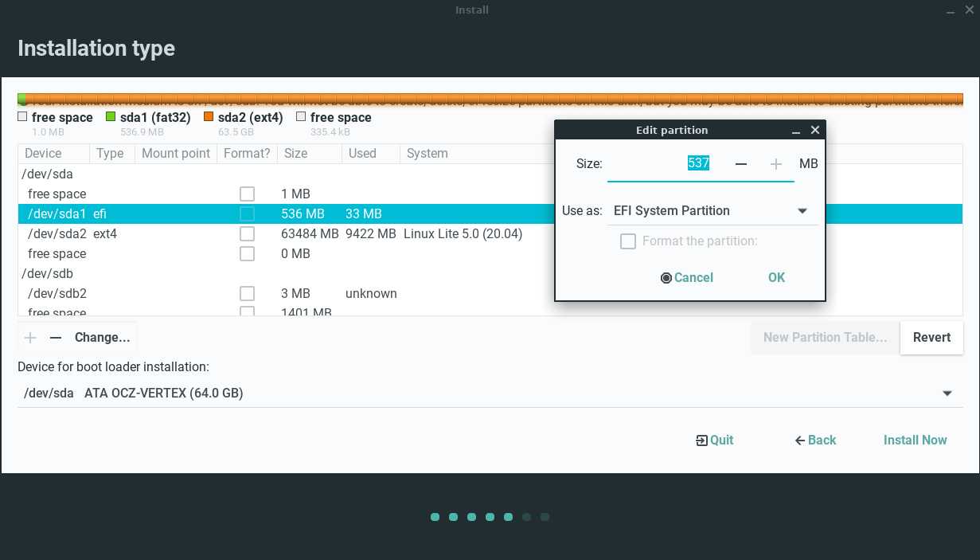Decrease partition size with minus button
The image size is (980, 560).
pyautogui.click(x=741, y=164)
